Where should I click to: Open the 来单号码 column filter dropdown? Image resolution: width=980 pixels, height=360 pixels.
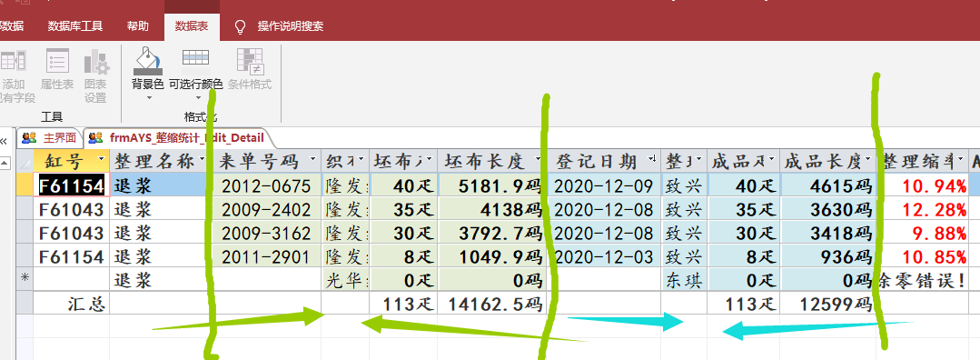pos(312,160)
